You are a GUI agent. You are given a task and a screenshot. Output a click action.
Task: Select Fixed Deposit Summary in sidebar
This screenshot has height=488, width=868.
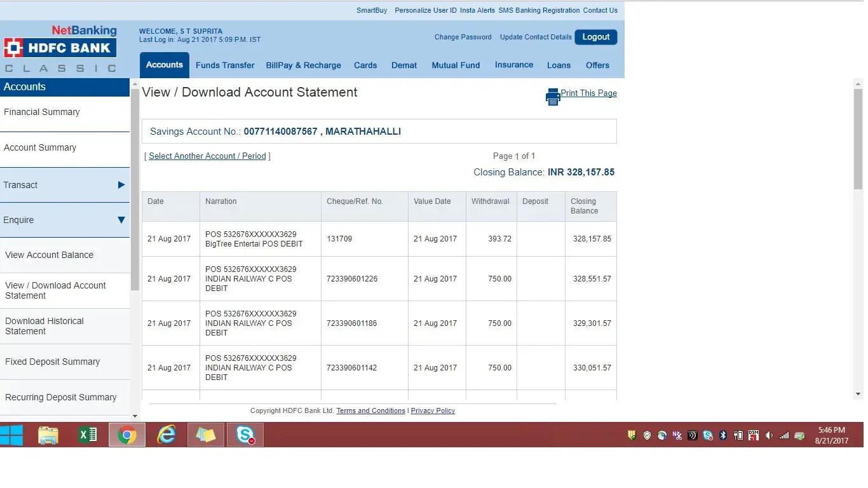[53, 362]
